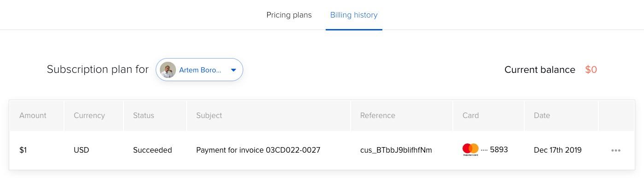Click the Card column header
Viewport: 644px width, 178px height.
coord(471,115)
